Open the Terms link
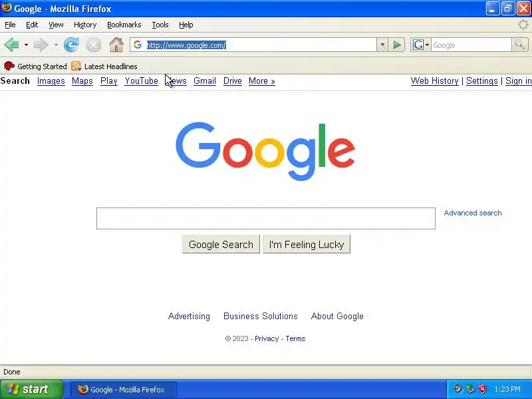 pos(295,338)
